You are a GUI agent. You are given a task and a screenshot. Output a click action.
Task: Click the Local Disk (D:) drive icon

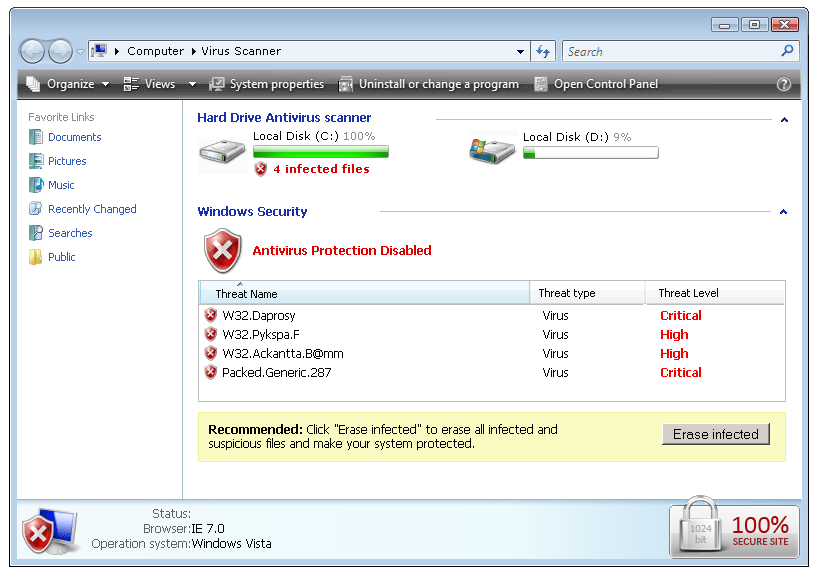(x=492, y=151)
